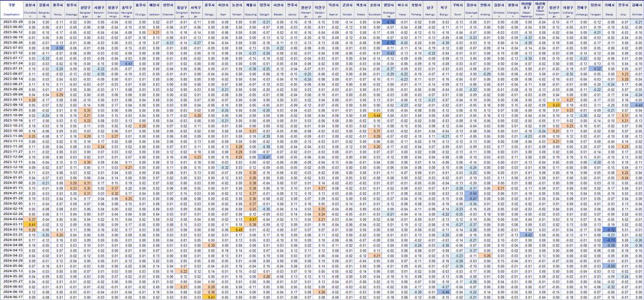Select the Seosan column header

(x=279, y=10)
